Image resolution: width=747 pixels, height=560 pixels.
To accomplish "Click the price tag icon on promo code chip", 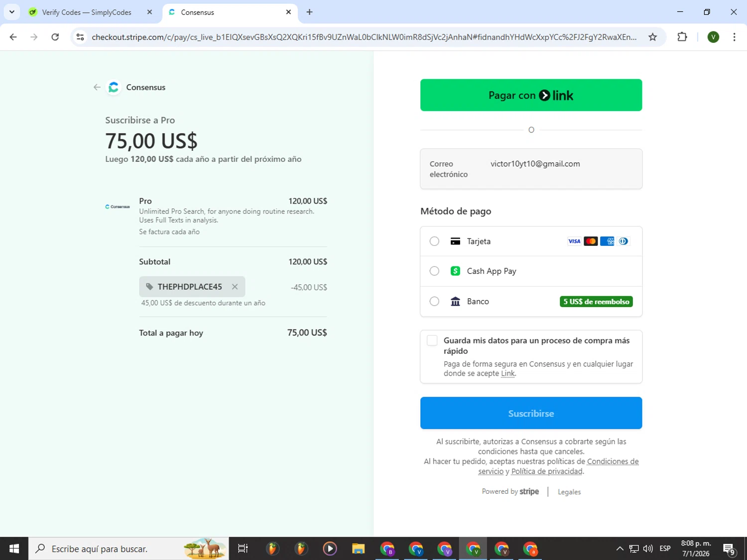I will (x=149, y=287).
